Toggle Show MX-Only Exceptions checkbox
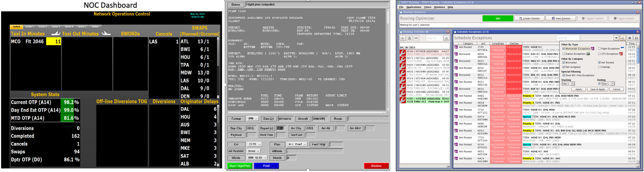The width and height of the screenshot is (644, 172). pos(563,75)
